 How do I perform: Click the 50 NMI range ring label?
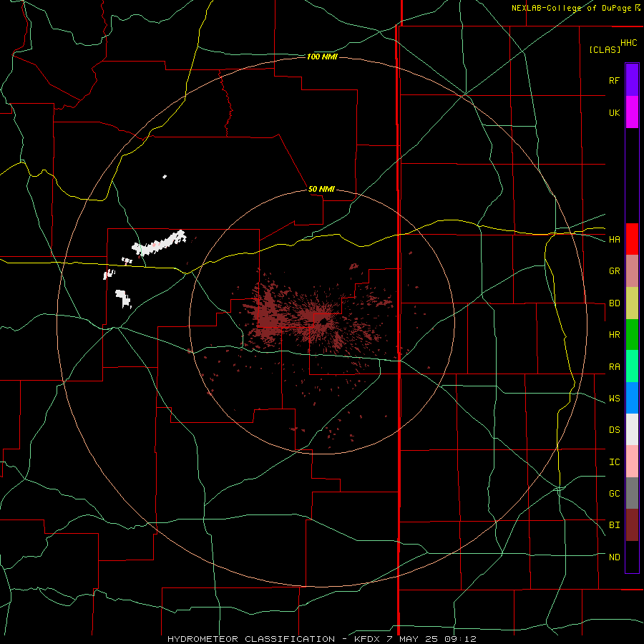(321, 190)
